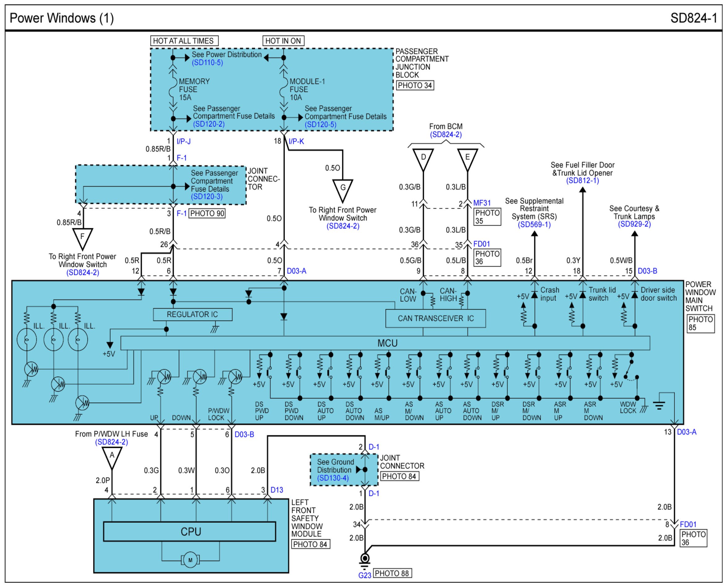
Task: Open the SD120-2 fuse details link
Action: (x=209, y=124)
